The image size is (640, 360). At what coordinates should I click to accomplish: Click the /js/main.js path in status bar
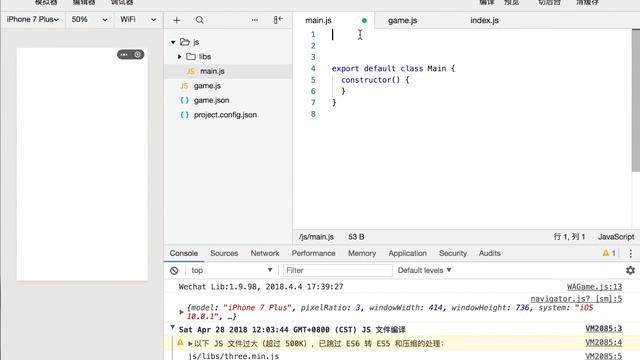316,237
